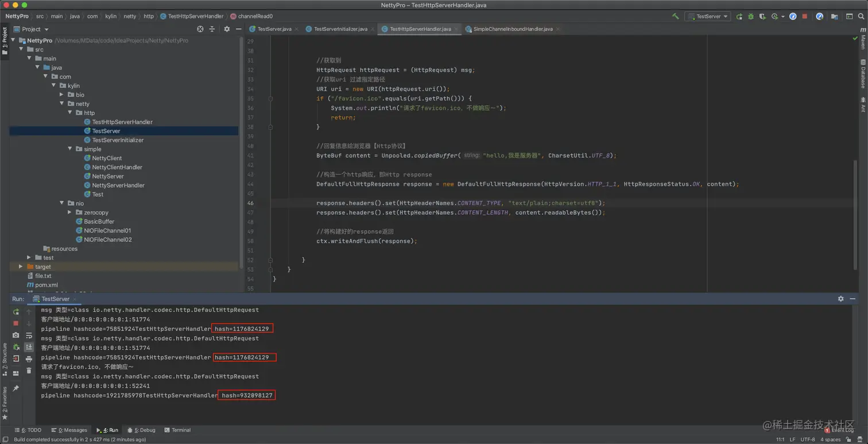This screenshot has width=868, height=444.
Task: Stop the running TestServer from the top toolbar
Action: pos(804,17)
